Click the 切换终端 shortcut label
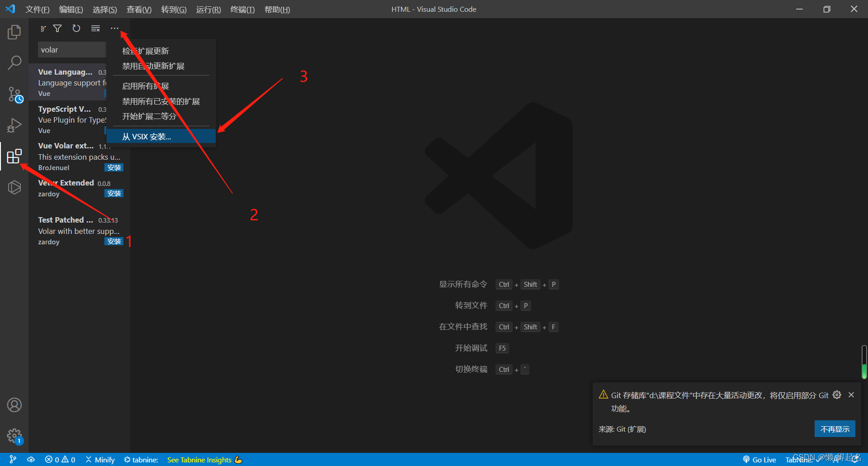This screenshot has width=868, height=466. pos(471,369)
